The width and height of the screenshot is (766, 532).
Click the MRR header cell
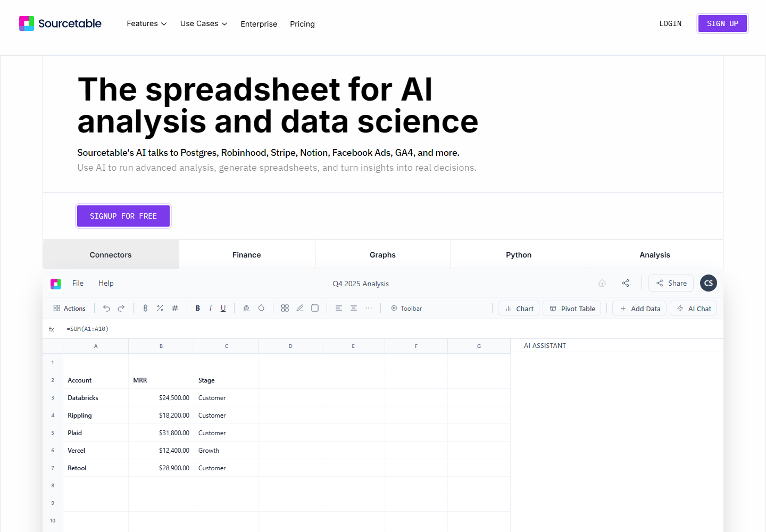pyautogui.click(x=161, y=380)
